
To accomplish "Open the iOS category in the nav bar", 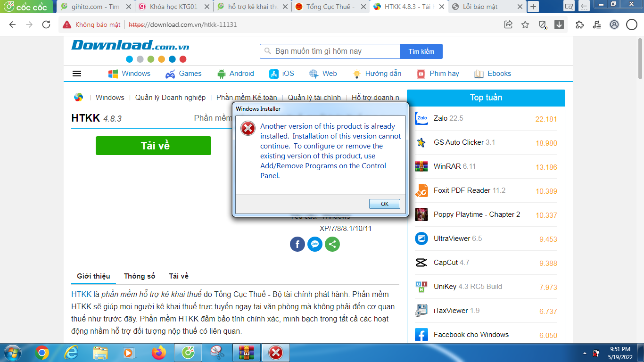I will coord(281,74).
